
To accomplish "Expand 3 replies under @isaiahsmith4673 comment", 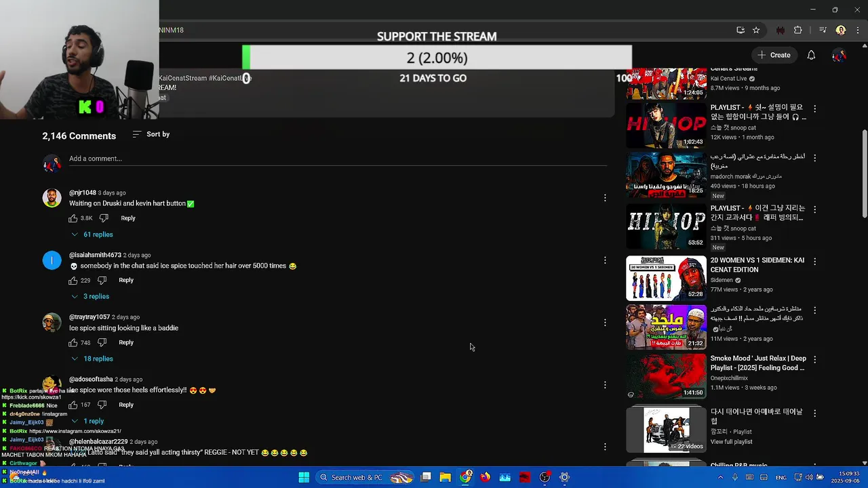I will coord(90,296).
